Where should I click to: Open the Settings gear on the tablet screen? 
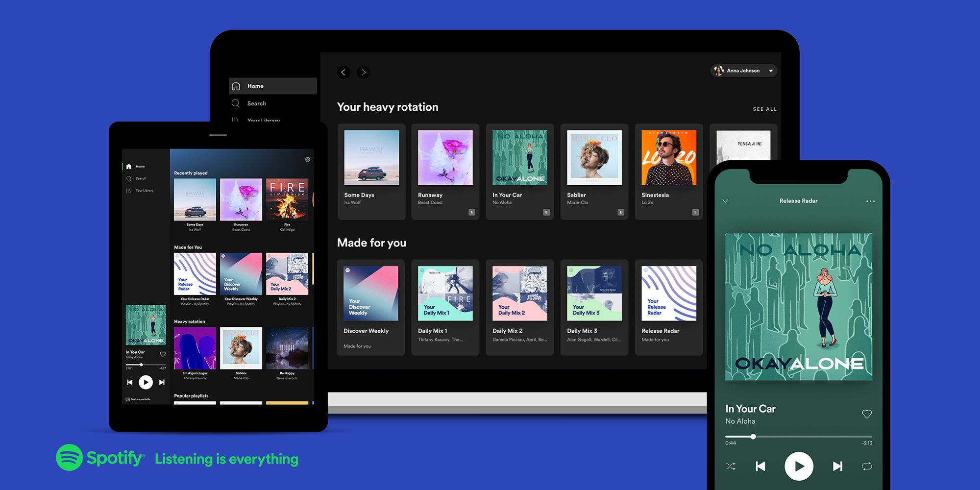(x=307, y=159)
